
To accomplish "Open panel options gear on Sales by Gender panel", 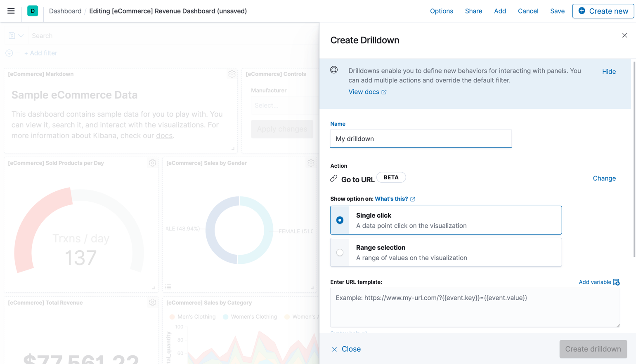I will [311, 163].
